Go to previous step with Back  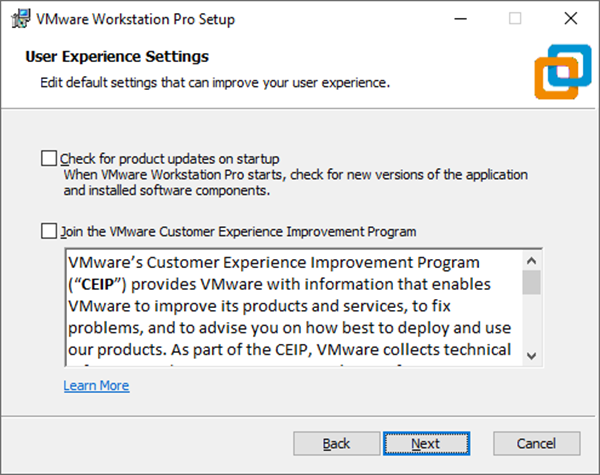pyautogui.click(x=336, y=443)
